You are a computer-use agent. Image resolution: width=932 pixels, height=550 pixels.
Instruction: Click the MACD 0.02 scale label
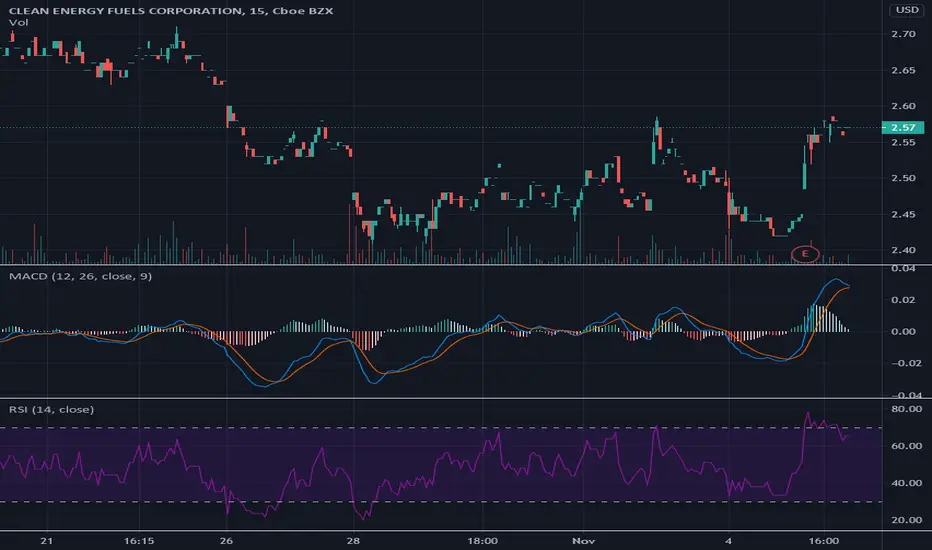tap(903, 300)
